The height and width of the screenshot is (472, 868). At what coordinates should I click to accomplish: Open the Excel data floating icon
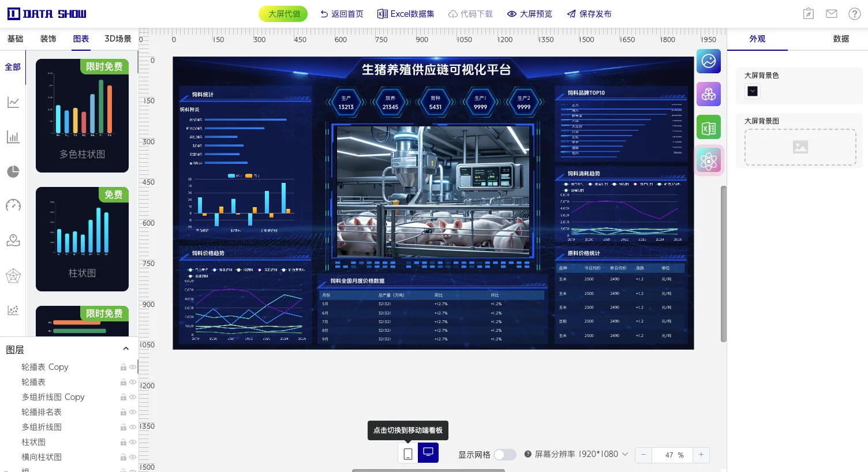(x=709, y=127)
